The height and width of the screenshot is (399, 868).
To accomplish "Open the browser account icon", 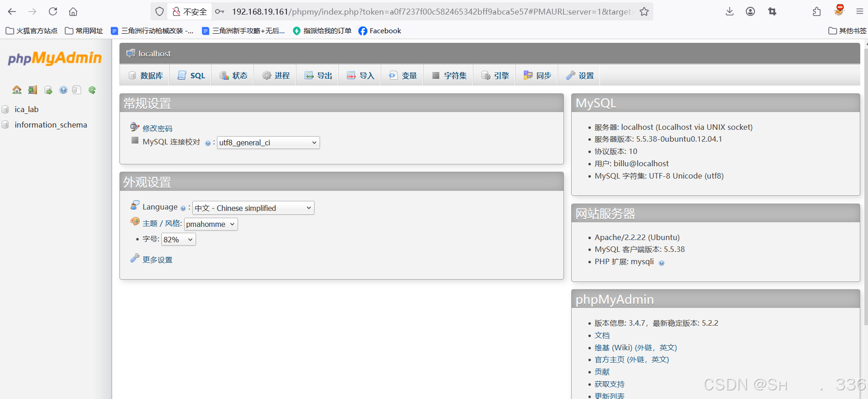I will pyautogui.click(x=750, y=11).
